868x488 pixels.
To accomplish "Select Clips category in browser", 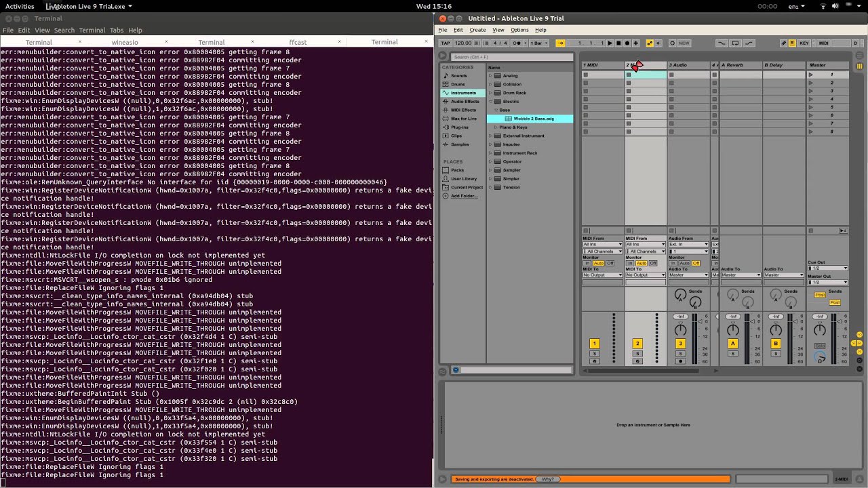I will pyautogui.click(x=456, y=136).
